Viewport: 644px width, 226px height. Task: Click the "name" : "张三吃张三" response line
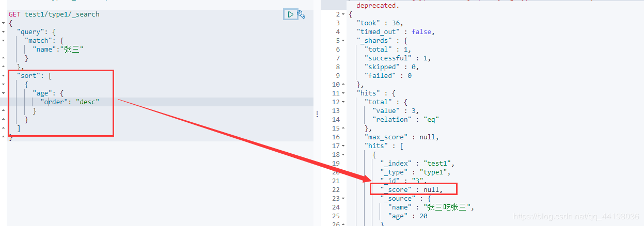[431, 207]
